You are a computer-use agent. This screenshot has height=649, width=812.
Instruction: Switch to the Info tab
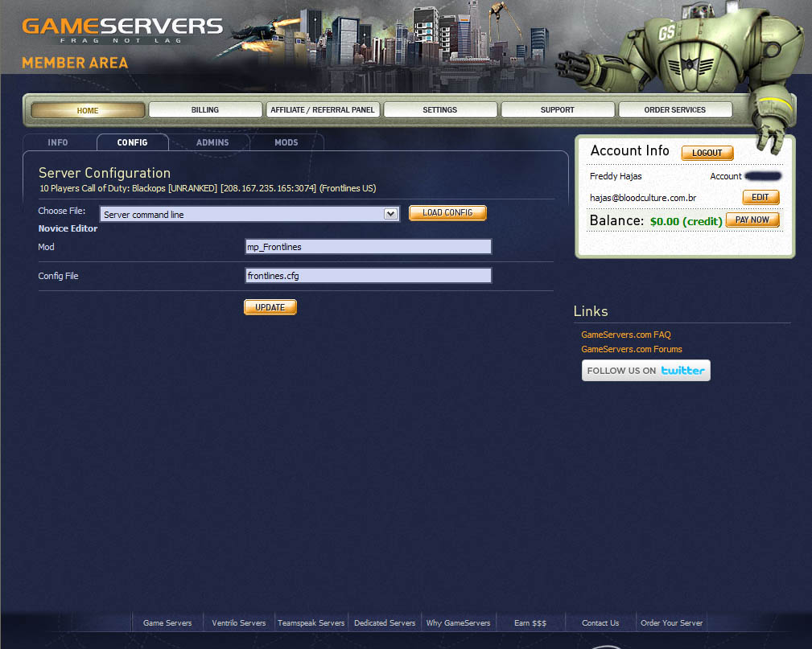(58, 142)
